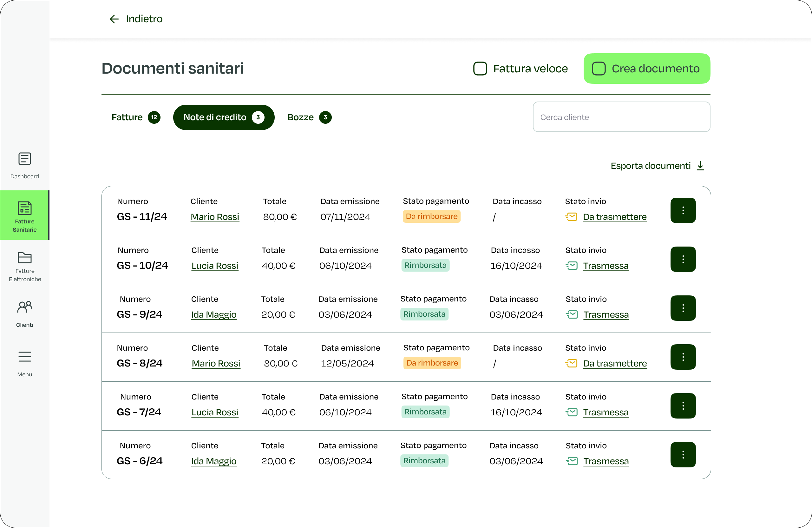The width and height of the screenshot is (812, 528).
Task: Click the Rimborsata status badge on GS - 7/24
Action: click(x=425, y=412)
